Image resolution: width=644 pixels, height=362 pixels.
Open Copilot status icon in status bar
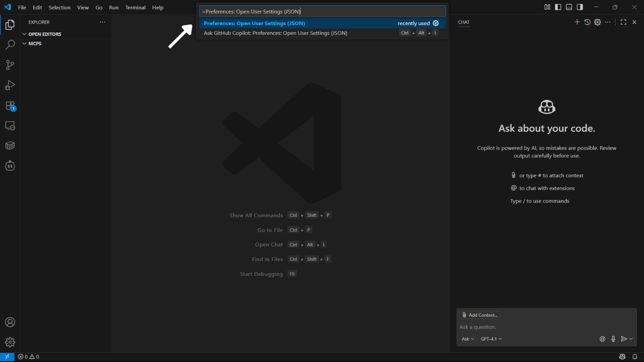[622, 356]
